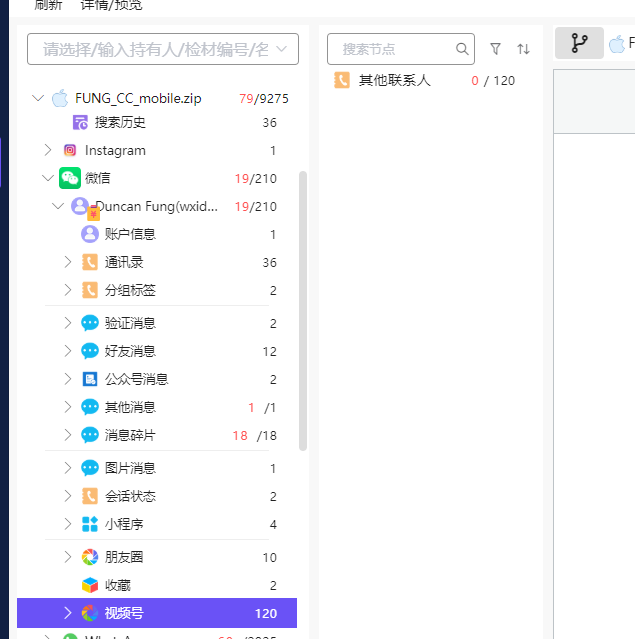Expand the 朋友圈 node

[68, 557]
